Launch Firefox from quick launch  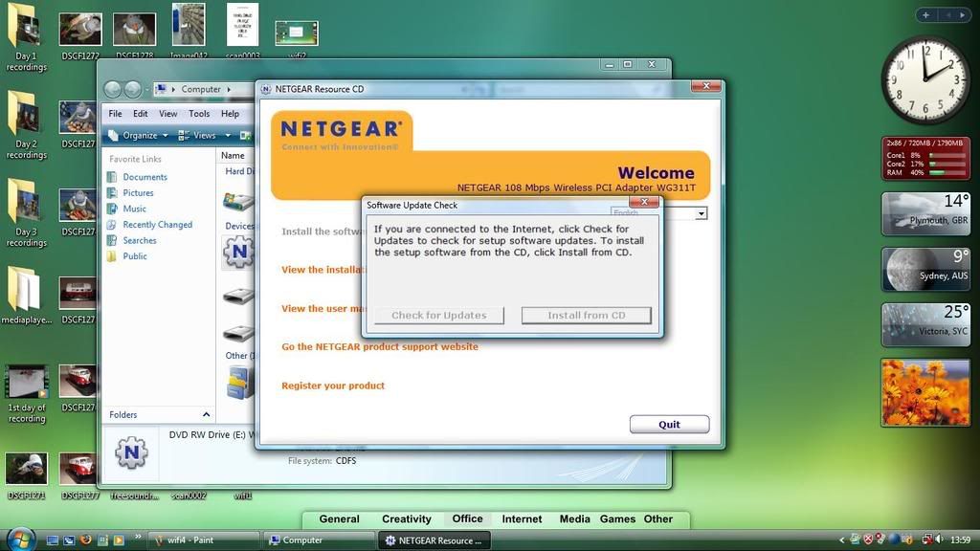pyautogui.click(x=85, y=540)
